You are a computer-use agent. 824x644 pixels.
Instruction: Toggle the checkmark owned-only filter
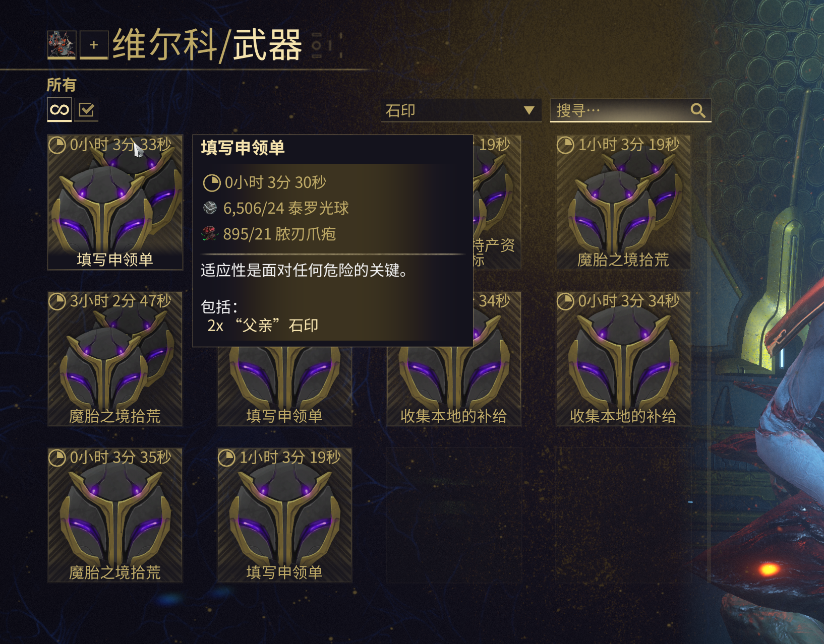[x=86, y=109]
